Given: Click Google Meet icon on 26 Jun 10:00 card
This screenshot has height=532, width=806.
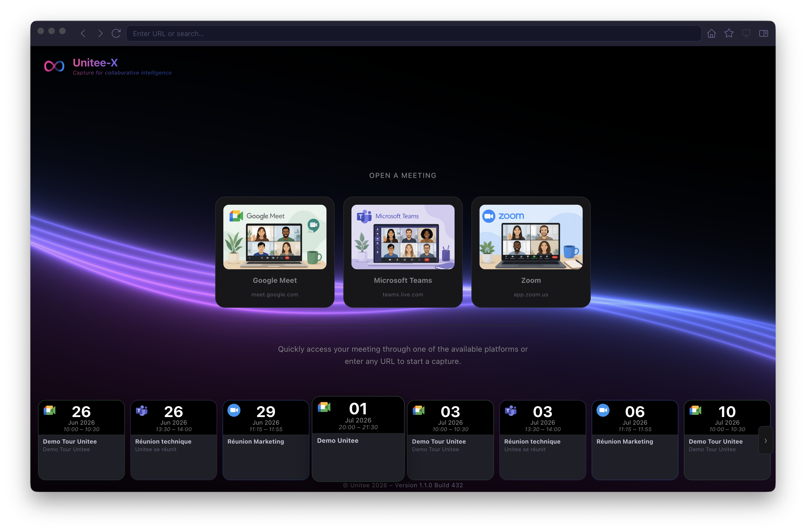Looking at the screenshot, I should click(x=50, y=410).
